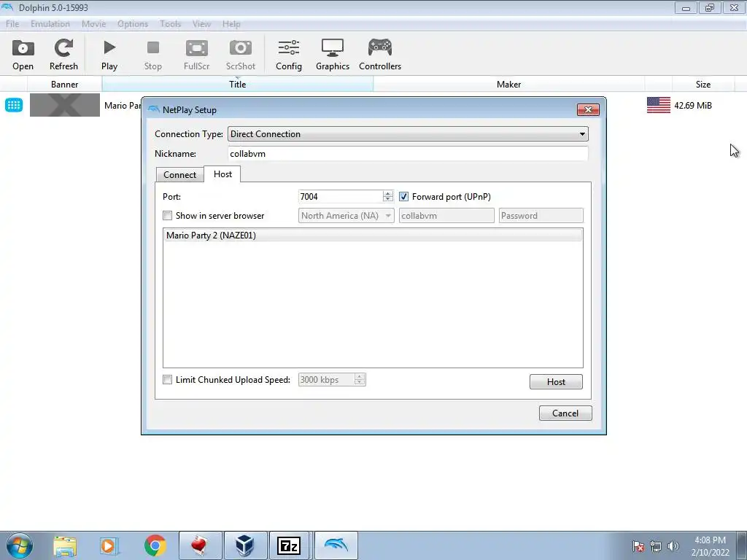The height and width of the screenshot is (560, 747).
Task: Sort by the Maker column header
Action: pyautogui.click(x=508, y=85)
